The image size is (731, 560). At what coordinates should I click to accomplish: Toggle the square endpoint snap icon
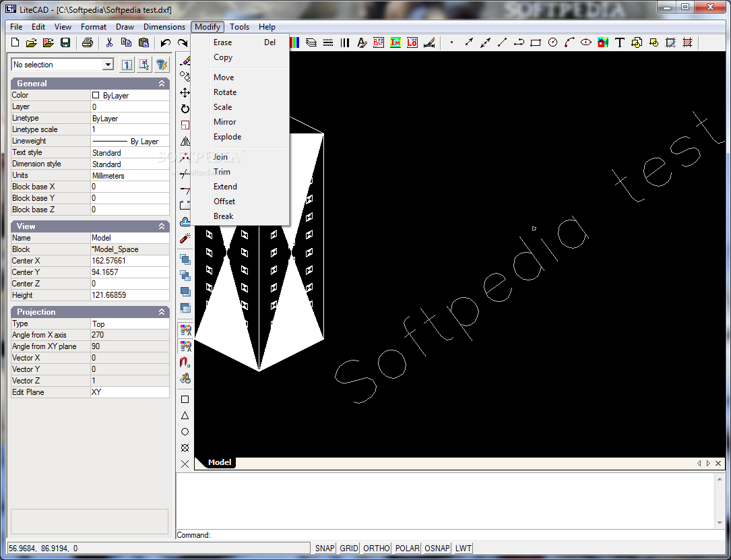(185, 399)
